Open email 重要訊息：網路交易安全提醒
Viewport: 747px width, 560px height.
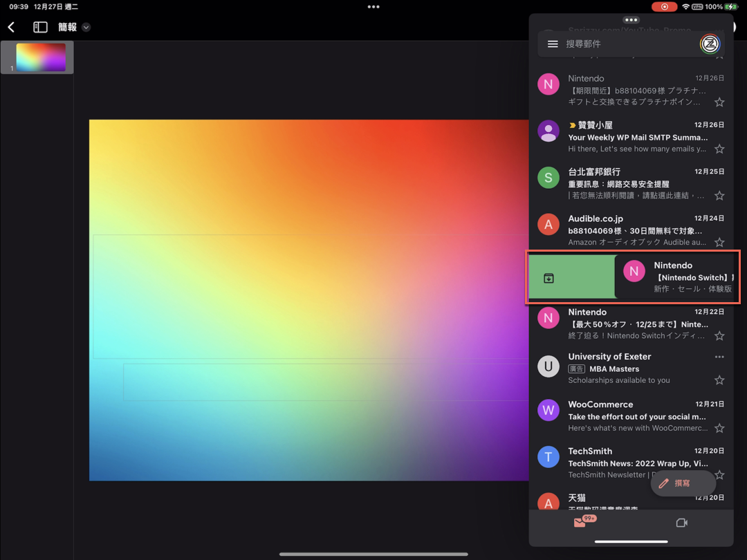pyautogui.click(x=618, y=184)
